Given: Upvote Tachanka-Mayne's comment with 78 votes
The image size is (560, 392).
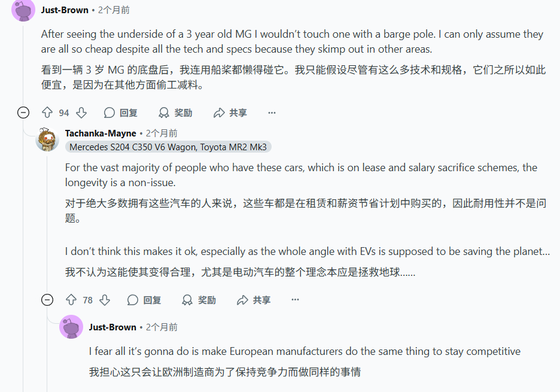Looking at the screenshot, I should [71, 300].
